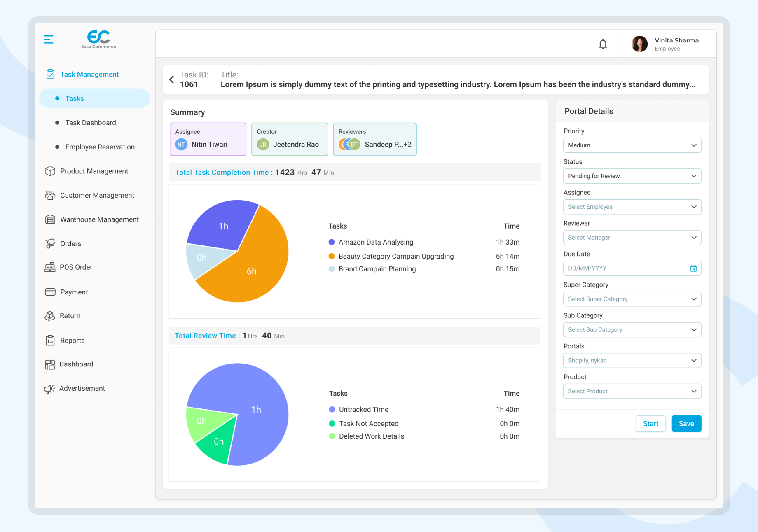
Task: Open the Select Product dropdown
Action: click(632, 391)
